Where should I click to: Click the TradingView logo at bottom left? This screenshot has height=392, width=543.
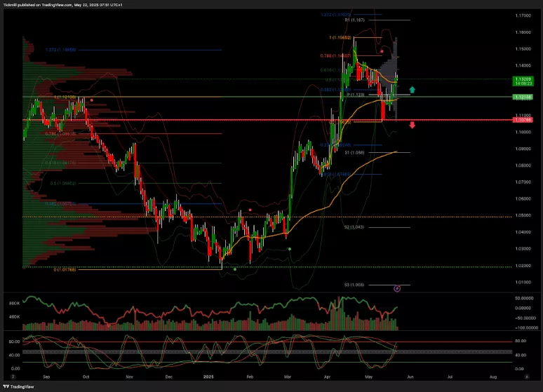point(20,386)
